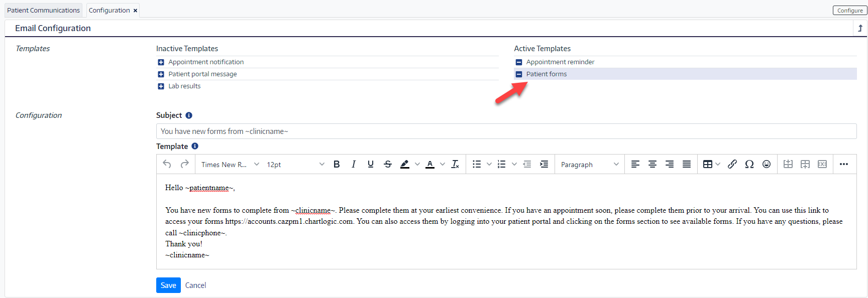Click the clear formatting icon
The image size is (868, 298).
[x=455, y=164]
